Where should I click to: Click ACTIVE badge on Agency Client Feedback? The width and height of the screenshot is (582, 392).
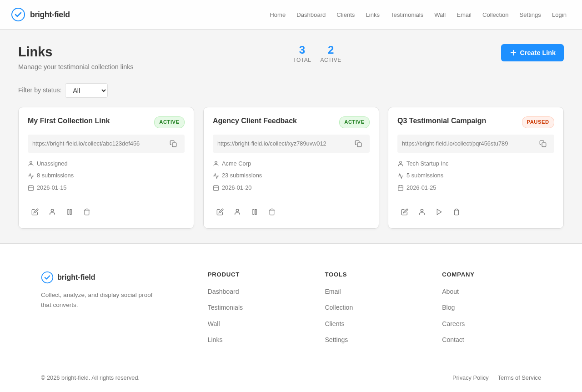pyautogui.click(x=354, y=122)
